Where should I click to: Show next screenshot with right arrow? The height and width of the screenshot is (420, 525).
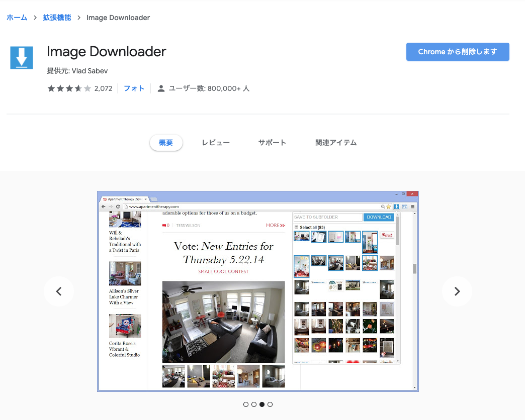(457, 291)
